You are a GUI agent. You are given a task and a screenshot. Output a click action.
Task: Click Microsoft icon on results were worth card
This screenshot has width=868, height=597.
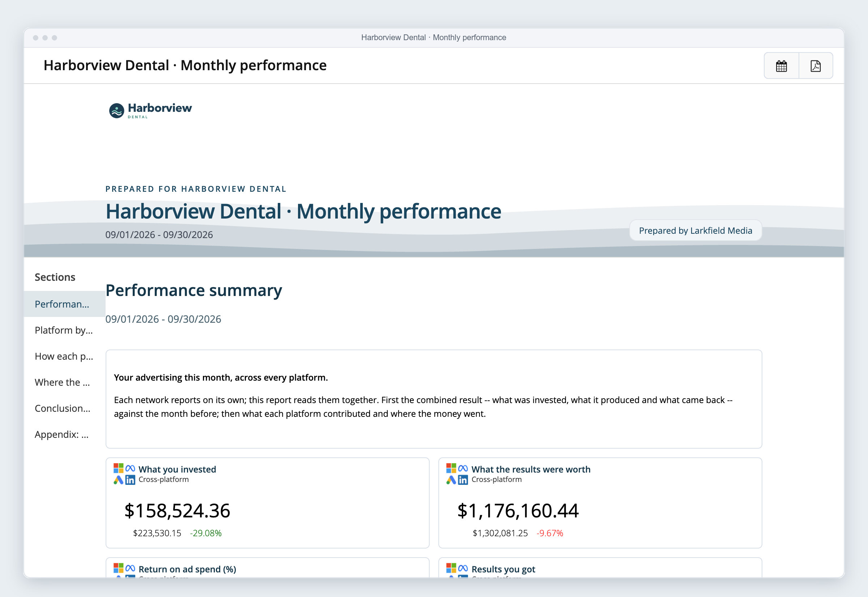pos(451,468)
